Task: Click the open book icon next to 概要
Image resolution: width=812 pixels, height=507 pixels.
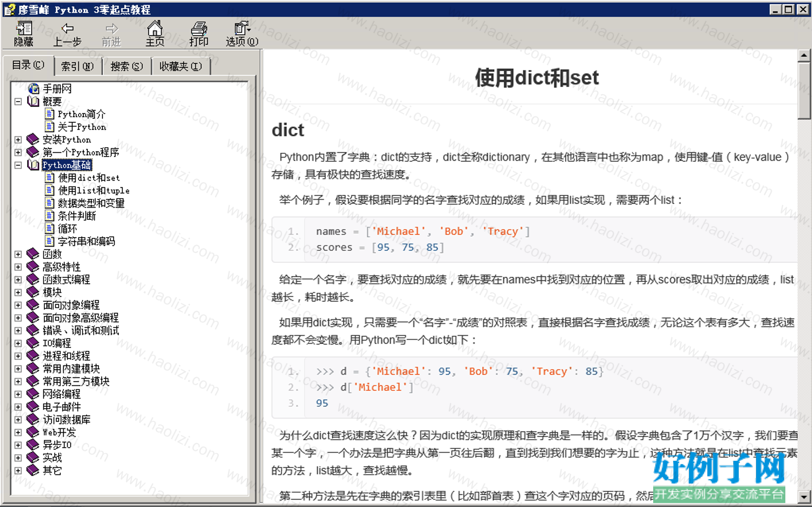Action: pyautogui.click(x=33, y=101)
